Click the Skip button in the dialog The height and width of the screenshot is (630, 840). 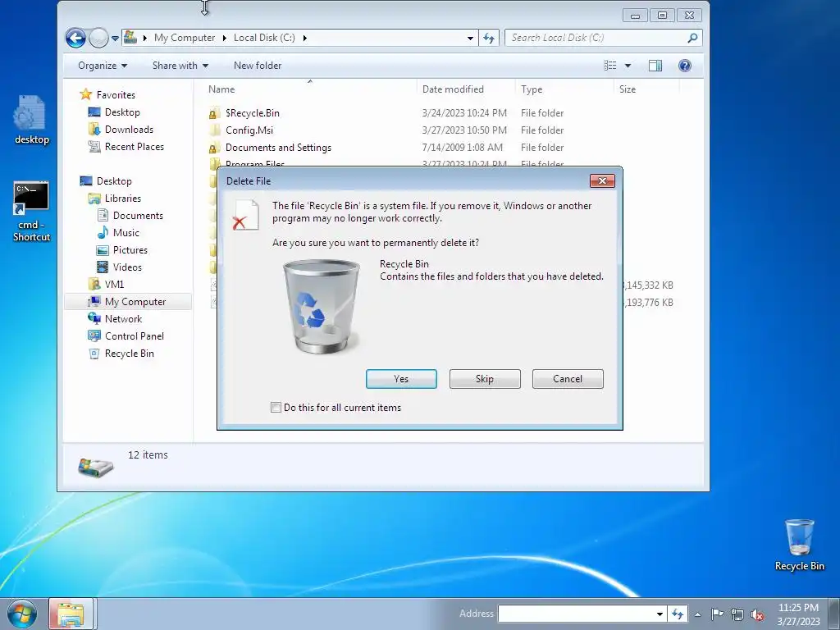coord(485,379)
